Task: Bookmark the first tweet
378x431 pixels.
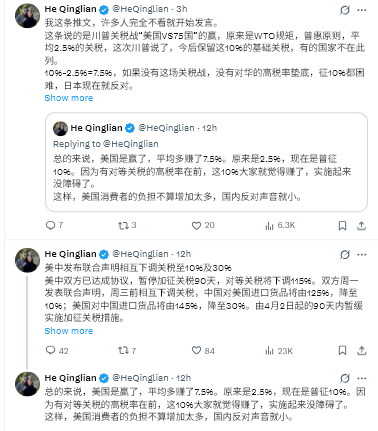Action: (342, 226)
